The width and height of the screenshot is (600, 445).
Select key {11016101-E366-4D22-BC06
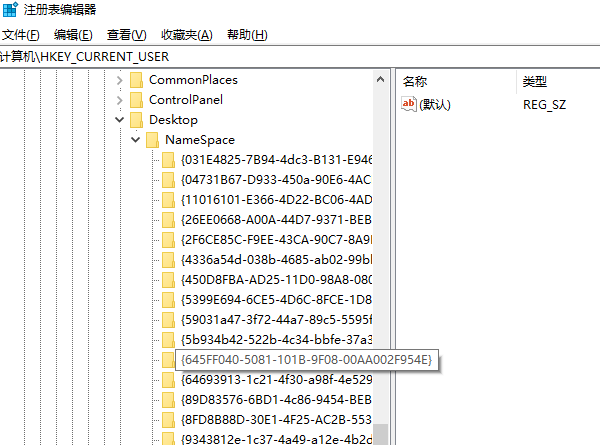[x=276, y=200]
